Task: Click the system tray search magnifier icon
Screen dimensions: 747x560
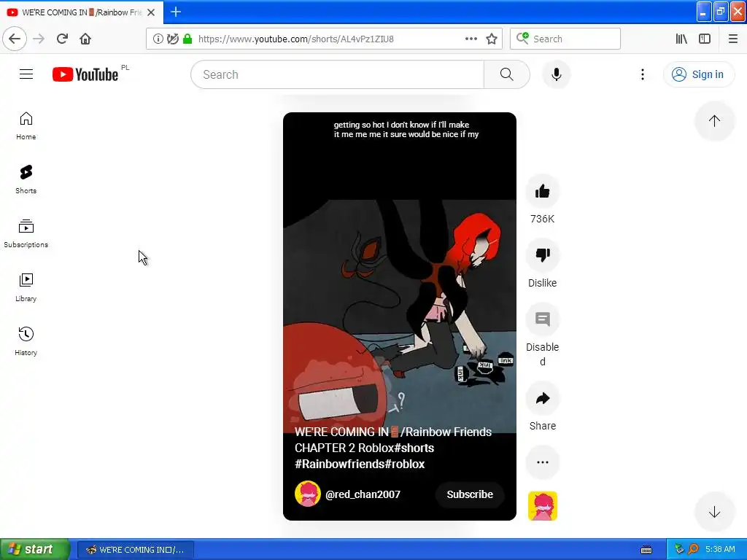Action: click(693, 549)
